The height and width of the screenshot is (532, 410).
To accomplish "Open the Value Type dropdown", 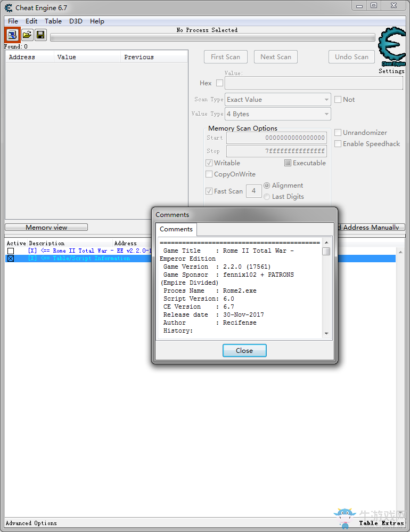I will [278, 114].
